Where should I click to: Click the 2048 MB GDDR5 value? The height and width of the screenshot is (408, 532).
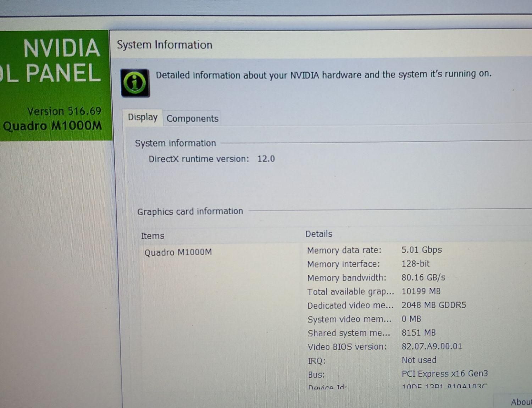[433, 305]
